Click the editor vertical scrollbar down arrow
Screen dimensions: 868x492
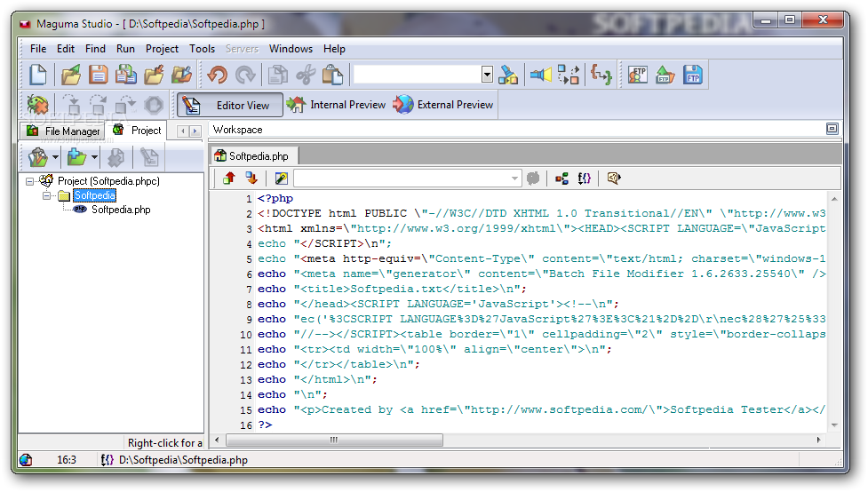click(x=834, y=425)
